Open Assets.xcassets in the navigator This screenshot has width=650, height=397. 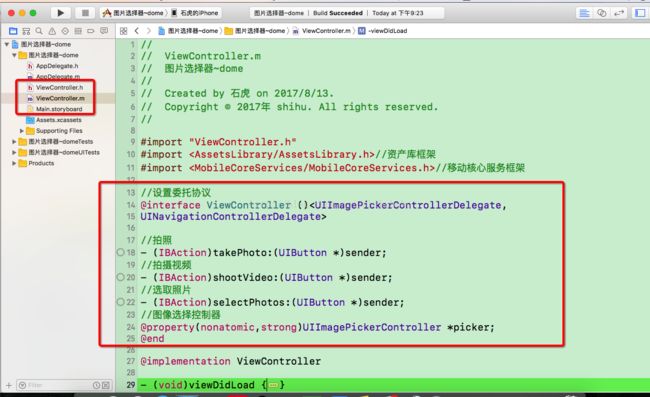click(x=58, y=120)
